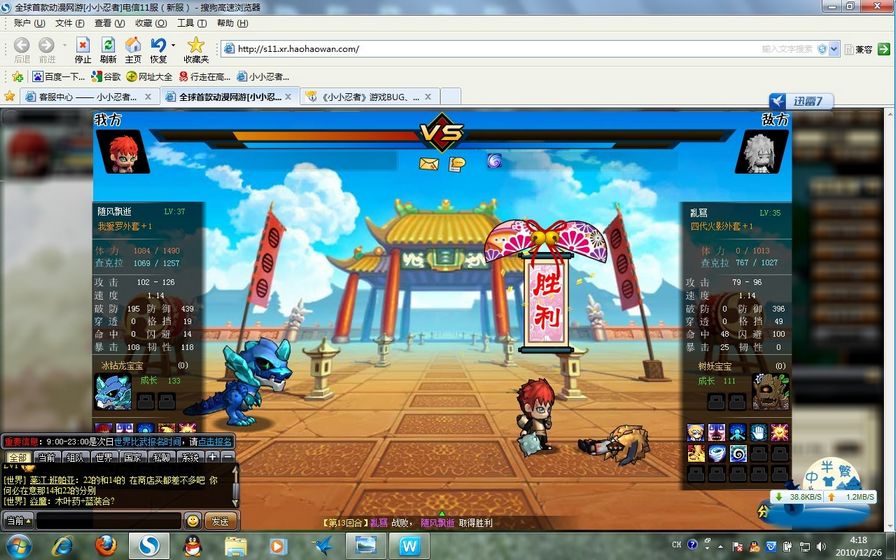This screenshot has width=896, height=560.
Task: Expand chat window with plus button
Action: click(x=212, y=457)
